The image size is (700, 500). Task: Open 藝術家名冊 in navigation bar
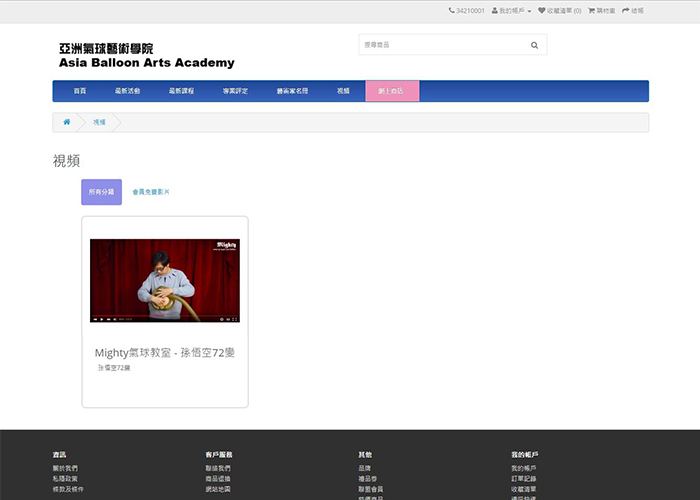tap(292, 91)
